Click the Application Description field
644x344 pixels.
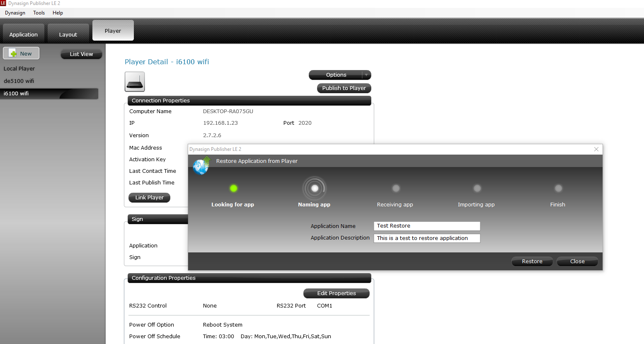click(427, 238)
